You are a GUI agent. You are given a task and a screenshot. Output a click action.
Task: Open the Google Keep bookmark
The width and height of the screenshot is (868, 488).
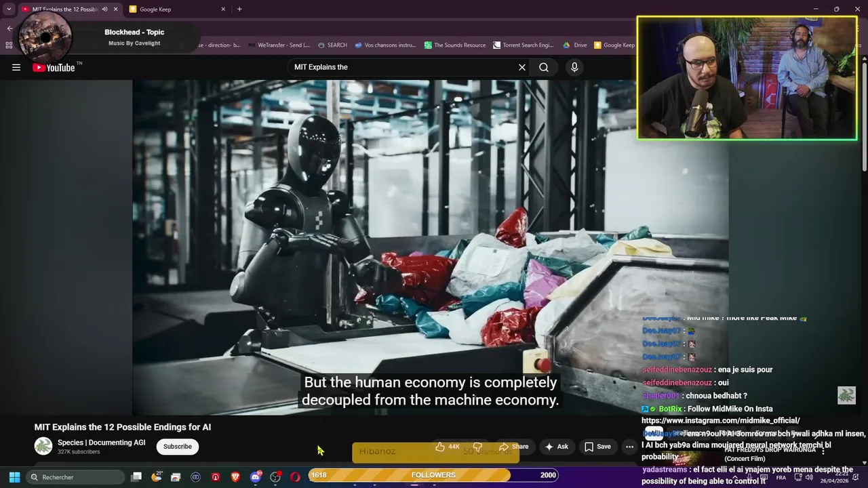(x=614, y=45)
